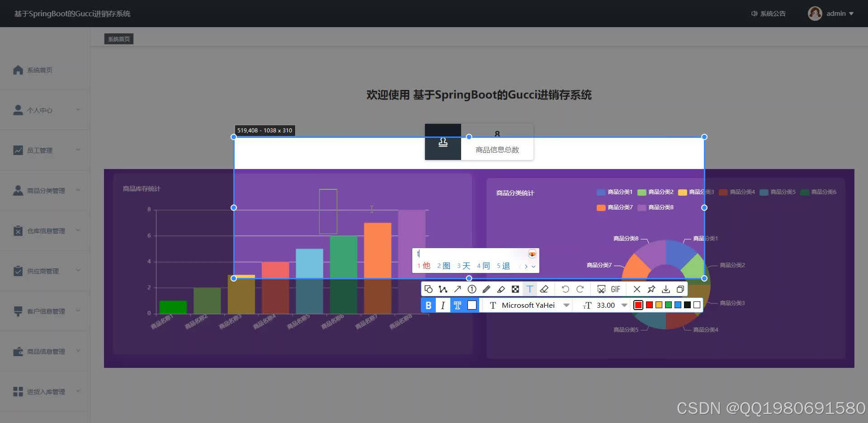The image size is (868, 423).
Task: Cancel the screenshot with the X icon
Action: point(637,289)
